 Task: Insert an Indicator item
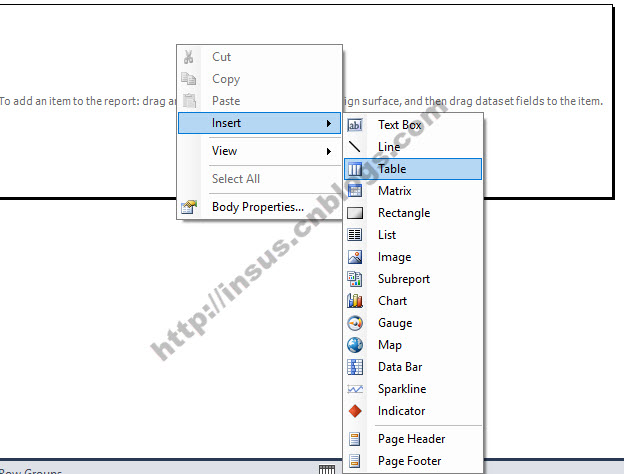pyautogui.click(x=413, y=411)
